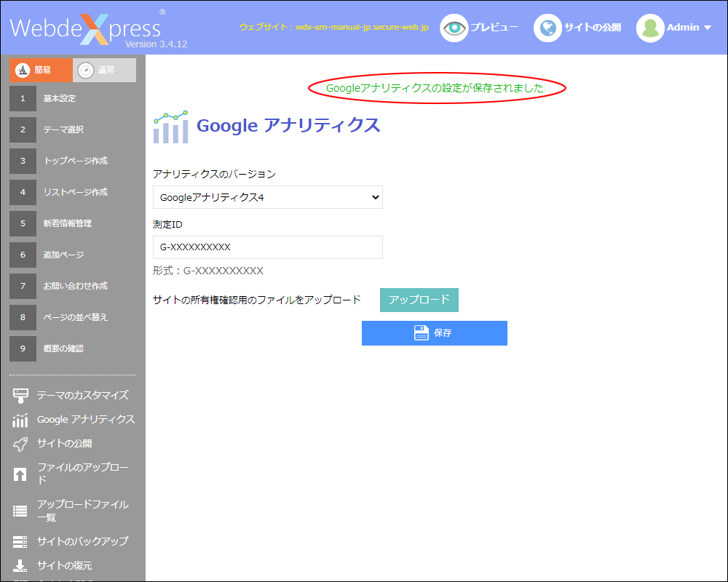Click the アップロード button
Screen dimensions: 728x582
(419, 300)
